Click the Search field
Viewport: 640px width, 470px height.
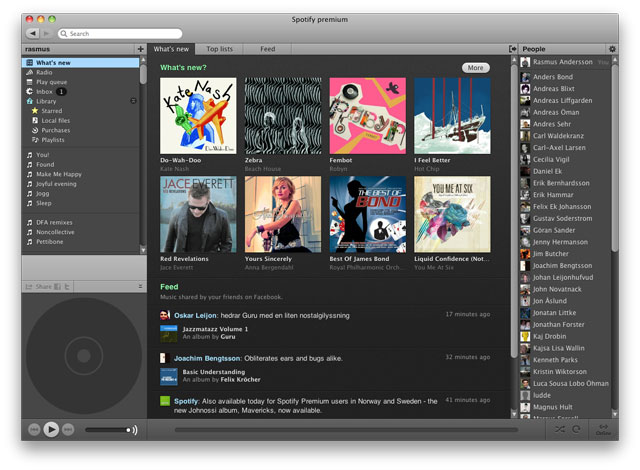pos(120,33)
